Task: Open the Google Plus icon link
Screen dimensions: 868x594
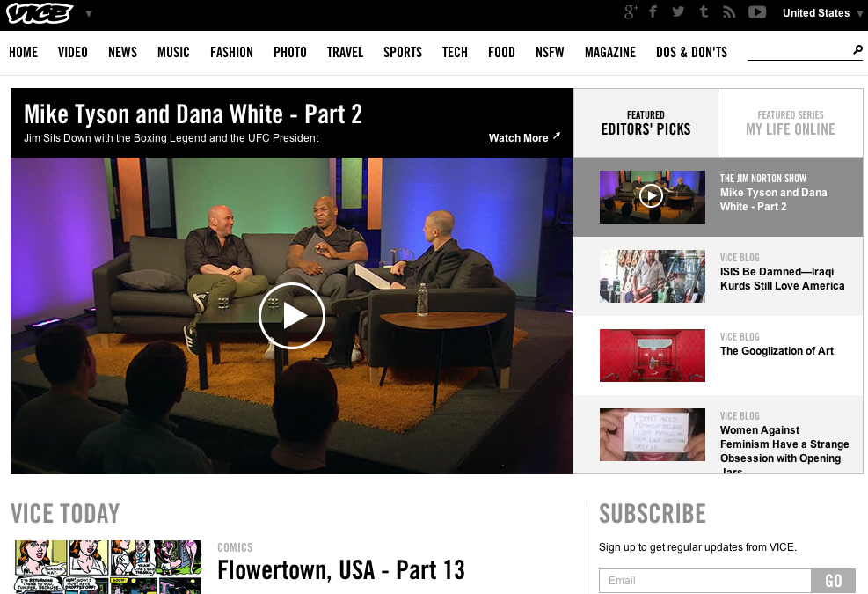Action: point(631,12)
